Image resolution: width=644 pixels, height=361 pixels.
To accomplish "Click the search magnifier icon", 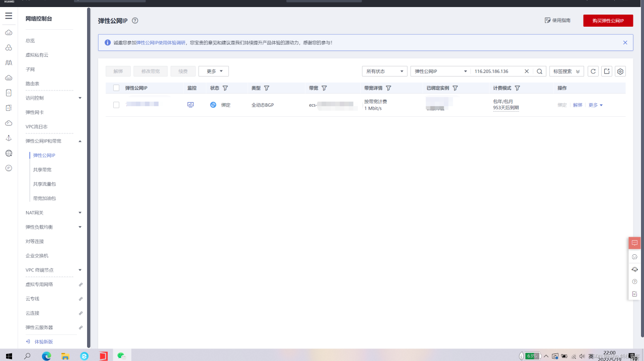I will click(539, 71).
